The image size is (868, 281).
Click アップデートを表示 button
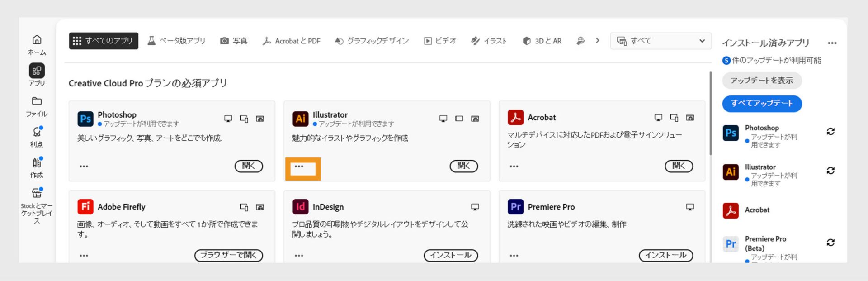762,81
